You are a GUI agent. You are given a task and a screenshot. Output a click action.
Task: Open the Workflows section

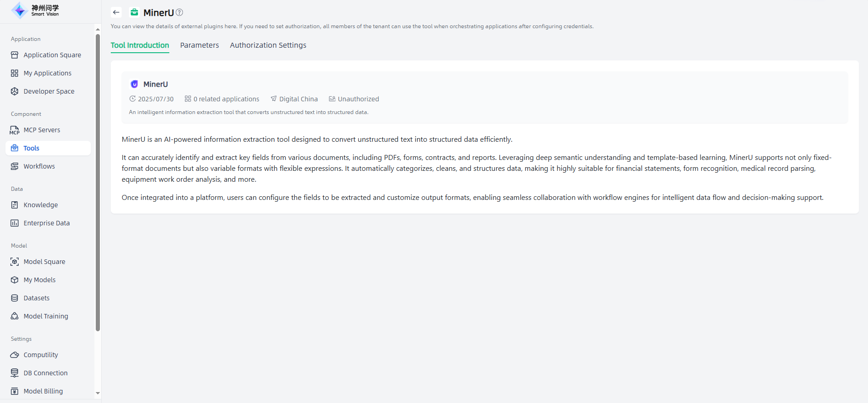(39, 166)
